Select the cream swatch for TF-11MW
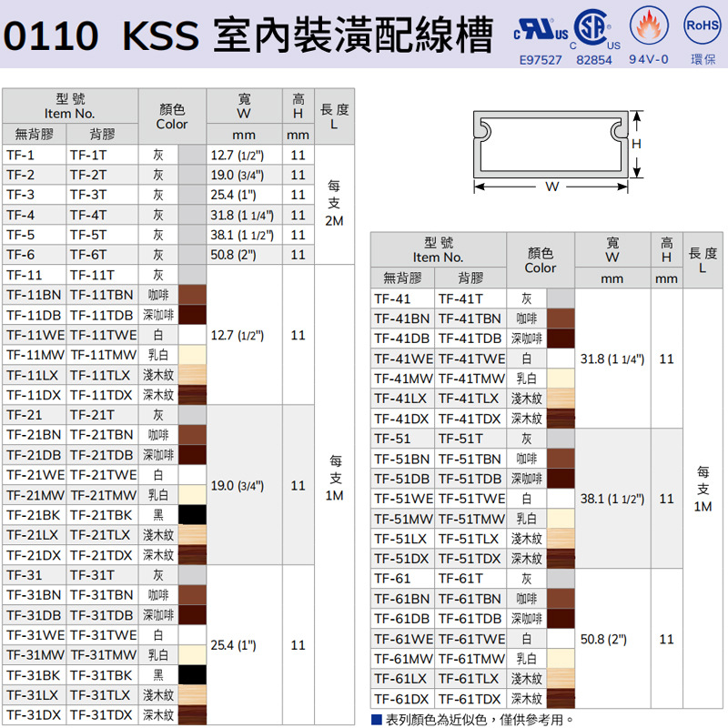Viewport: 728px width, 728px height. click(192, 355)
